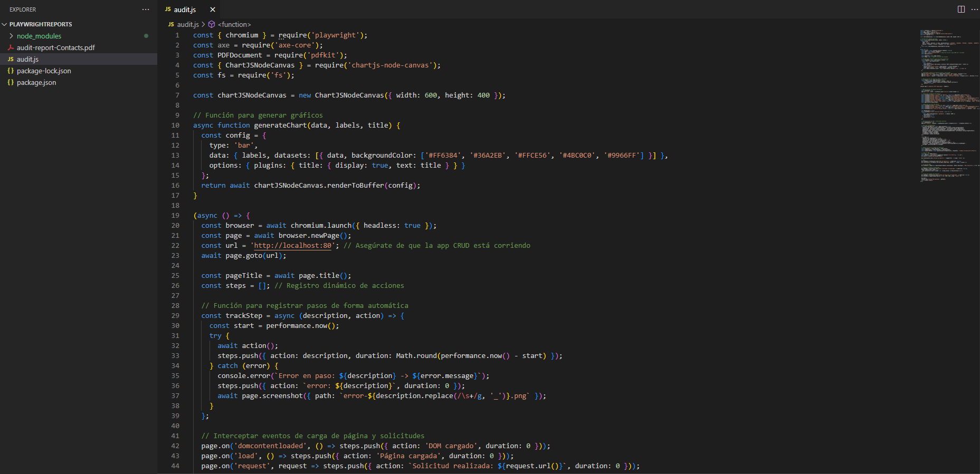980x474 pixels.
Task: Click renderToBuffer on line 16
Action: pyautogui.click(x=355, y=186)
